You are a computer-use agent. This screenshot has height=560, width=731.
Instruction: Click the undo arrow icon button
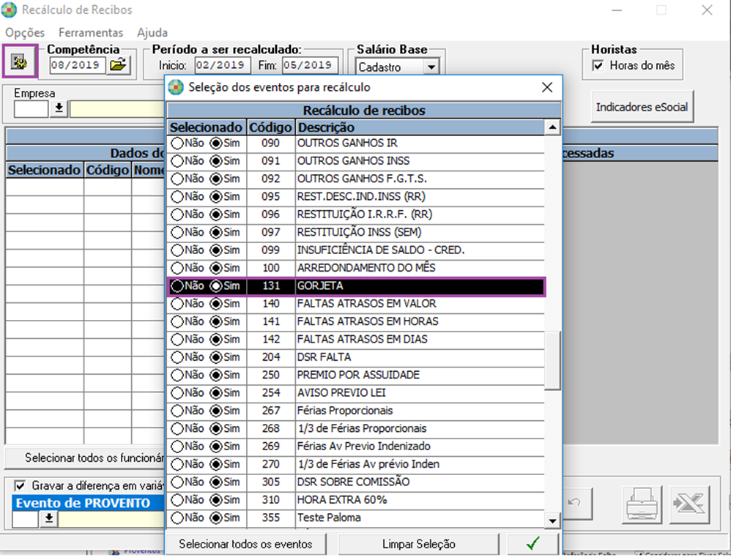pyautogui.click(x=576, y=503)
